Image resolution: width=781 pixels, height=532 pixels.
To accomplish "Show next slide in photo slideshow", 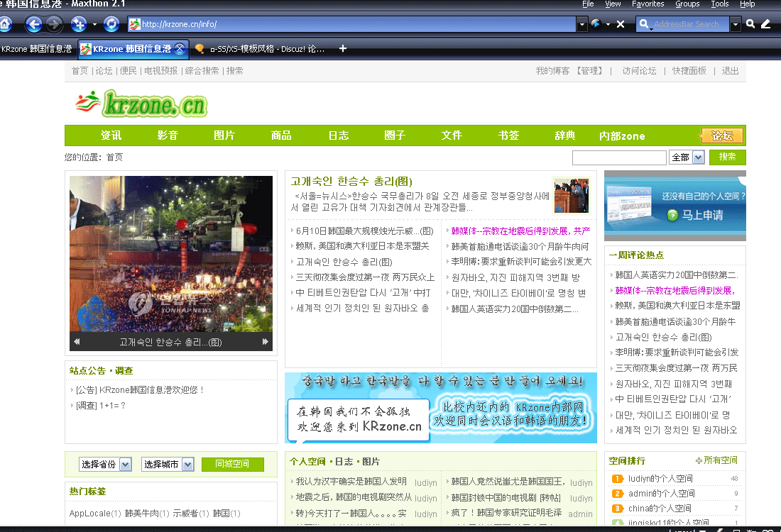I will pyautogui.click(x=266, y=342).
